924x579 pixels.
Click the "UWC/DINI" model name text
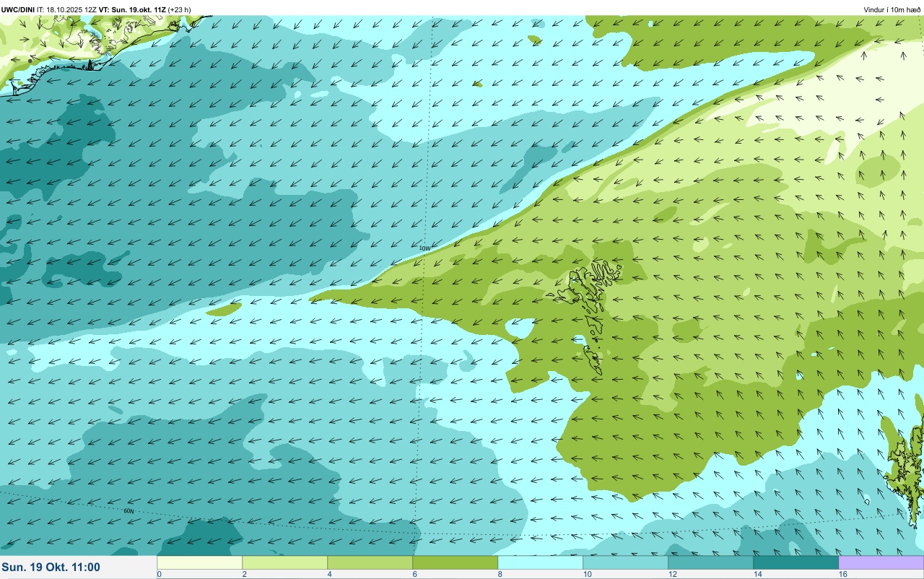pos(18,9)
